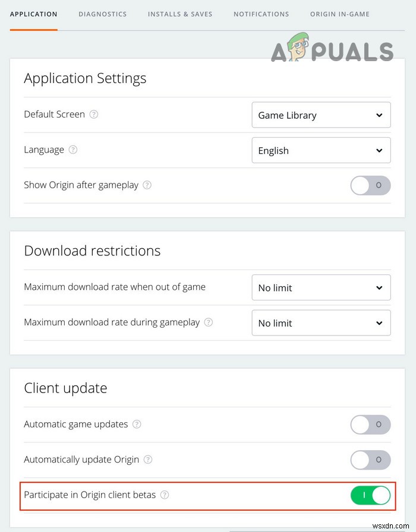The height and width of the screenshot is (532, 416).
Task: Enable Show Origin after gameplay toggle
Action: click(x=370, y=185)
